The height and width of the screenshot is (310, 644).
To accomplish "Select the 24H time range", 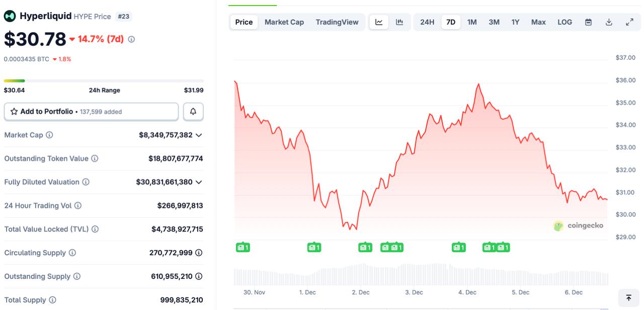I will (427, 22).
